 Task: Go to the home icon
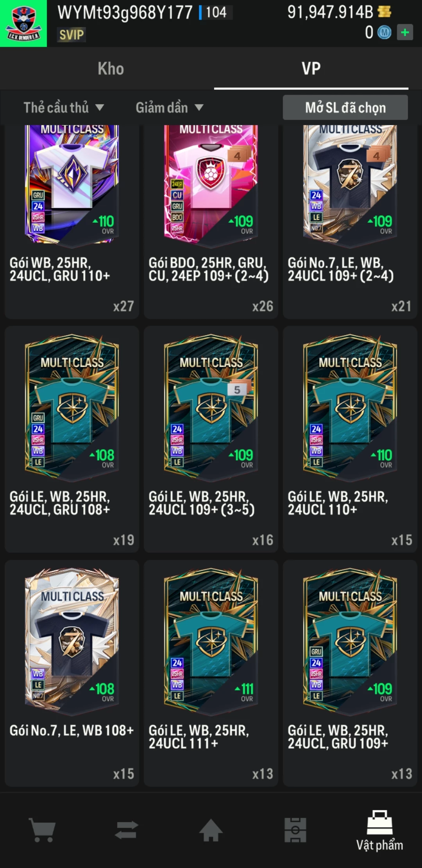[211, 830]
